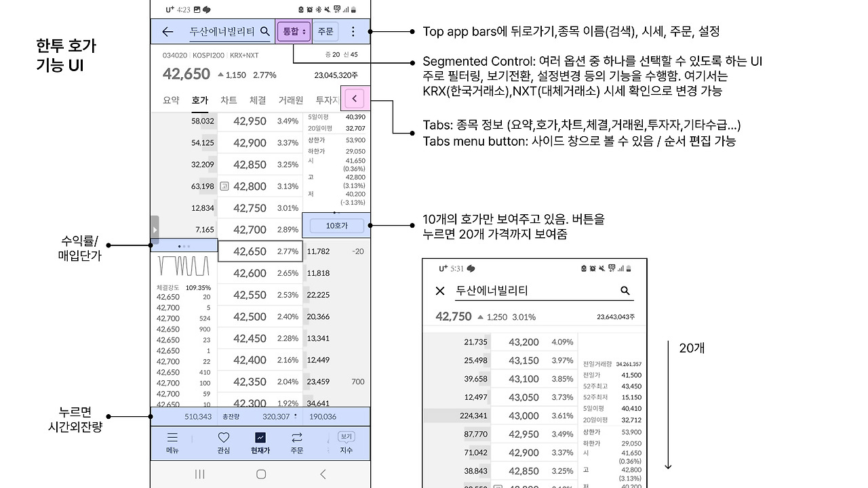Select the 42,450 price row at 2.28%

[260, 338]
